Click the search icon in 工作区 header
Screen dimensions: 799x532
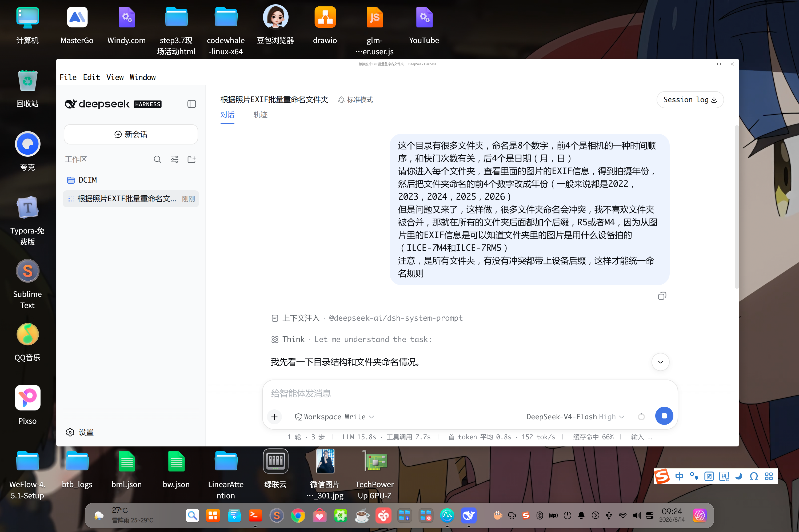(157, 159)
